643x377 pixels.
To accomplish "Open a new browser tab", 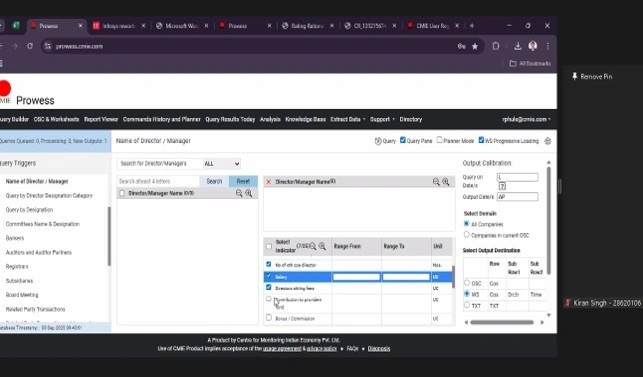I will point(472,25).
